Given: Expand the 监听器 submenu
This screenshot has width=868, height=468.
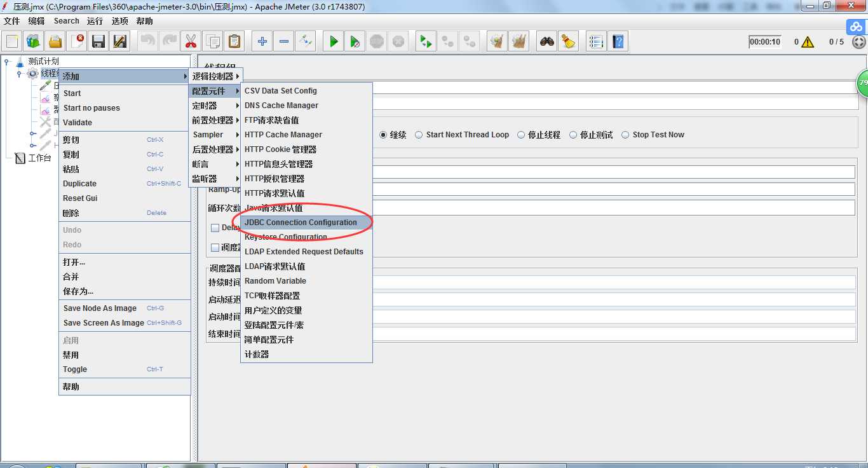Looking at the screenshot, I should tap(215, 179).
